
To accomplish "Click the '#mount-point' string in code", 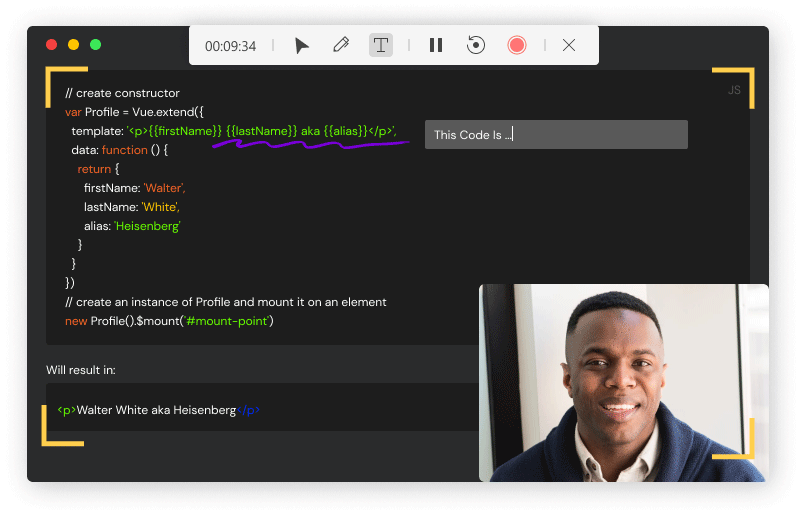I will [x=227, y=321].
